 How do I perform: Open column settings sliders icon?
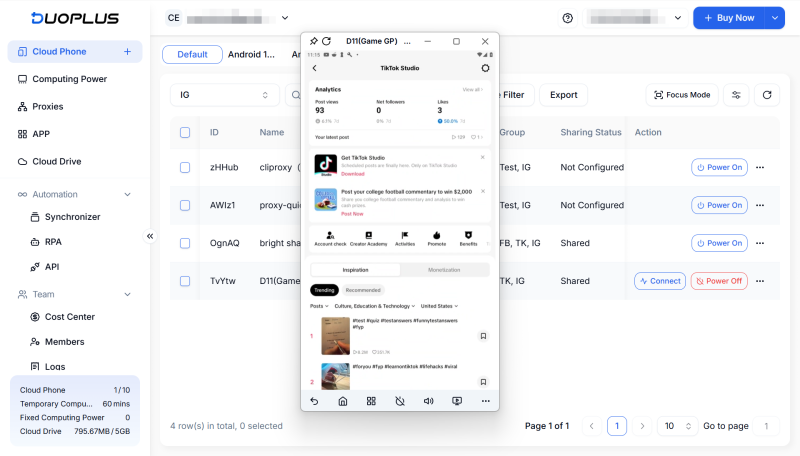736,95
